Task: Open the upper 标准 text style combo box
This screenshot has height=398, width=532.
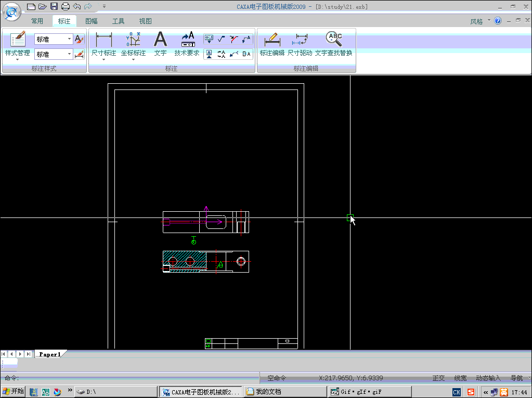Action: tap(54, 39)
